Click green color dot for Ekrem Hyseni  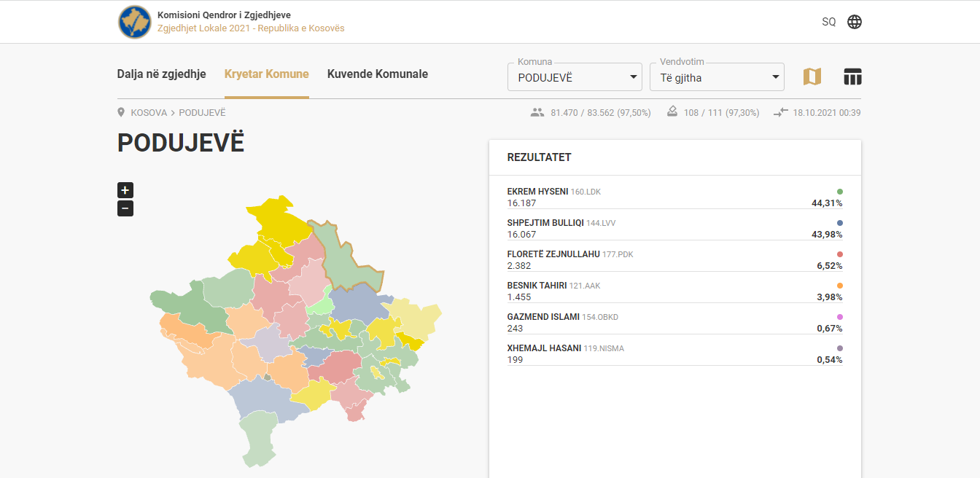click(x=840, y=192)
